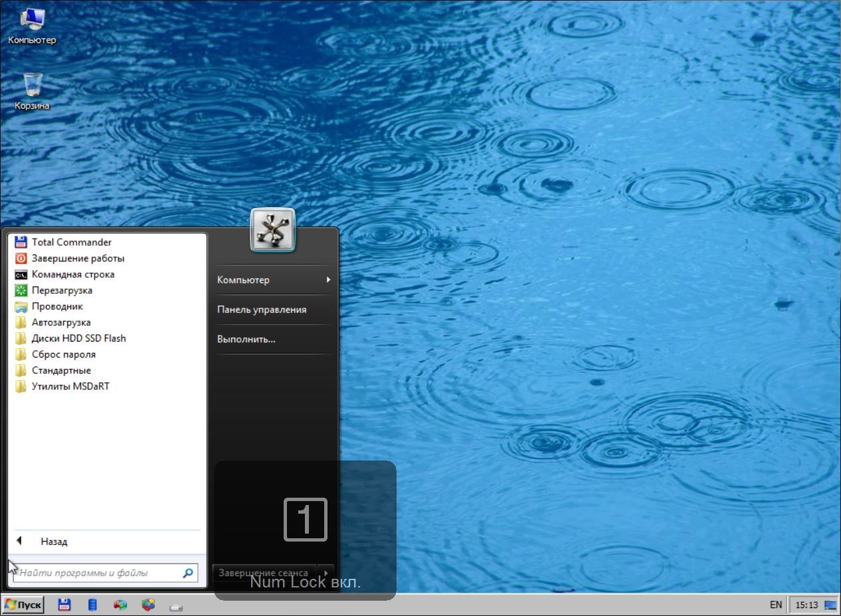Image resolution: width=841 pixels, height=616 pixels.
Task: Click the Завершение сеанса button
Action: pyautogui.click(x=264, y=573)
